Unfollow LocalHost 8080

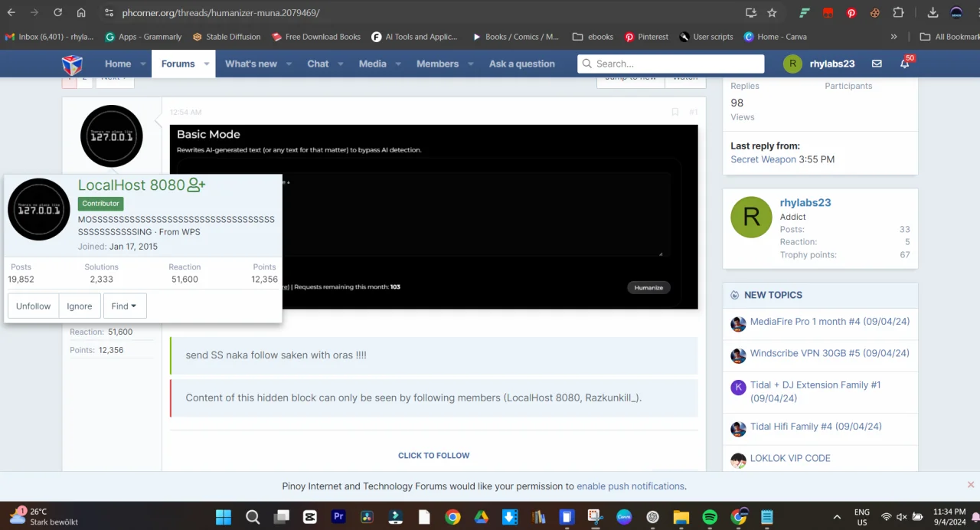pyautogui.click(x=33, y=306)
